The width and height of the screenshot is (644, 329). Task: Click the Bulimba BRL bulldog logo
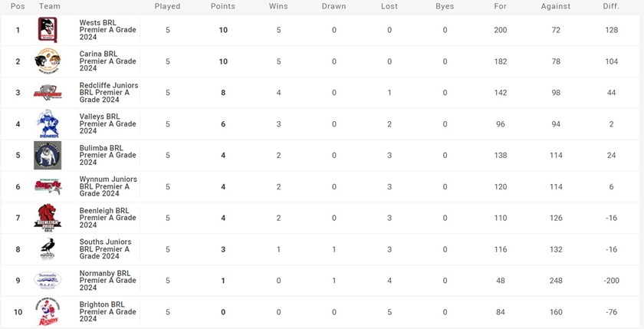click(x=48, y=155)
